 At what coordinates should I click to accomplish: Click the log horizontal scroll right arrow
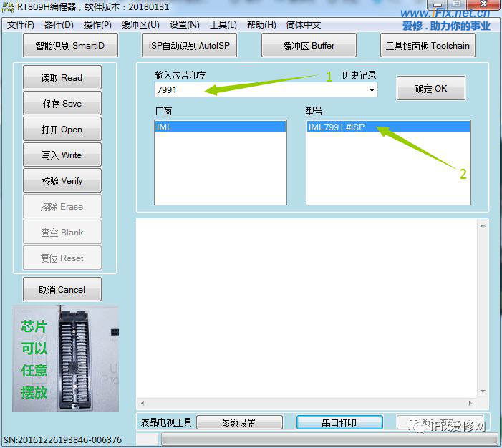pos(470,403)
